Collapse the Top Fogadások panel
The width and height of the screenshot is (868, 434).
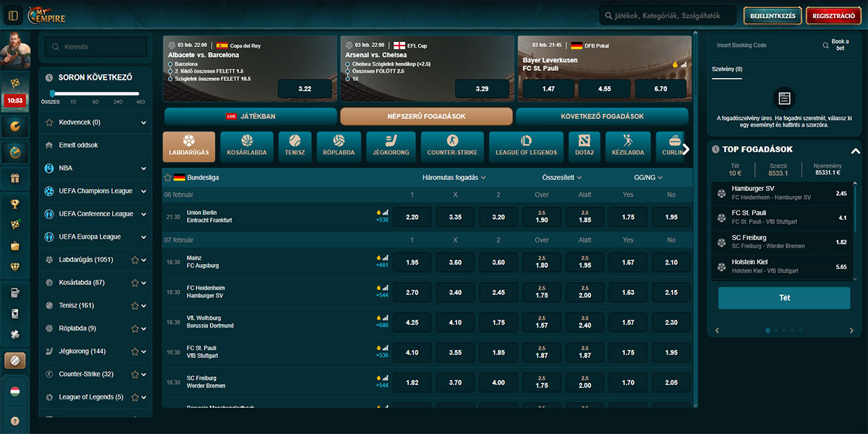coord(855,150)
